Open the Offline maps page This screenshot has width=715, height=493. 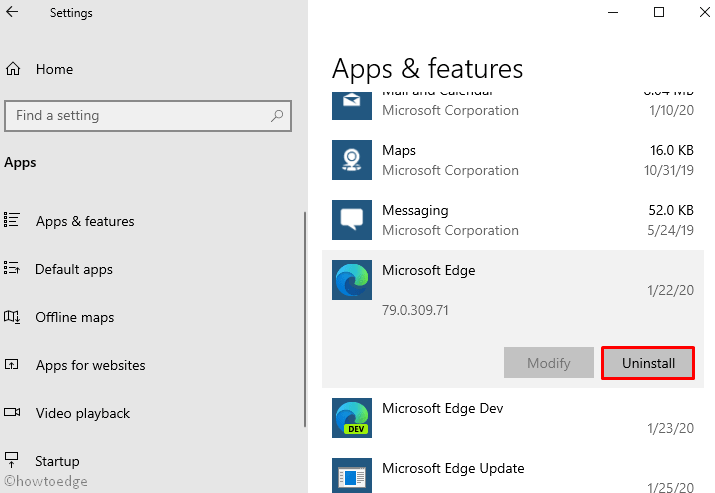pyautogui.click(x=75, y=317)
